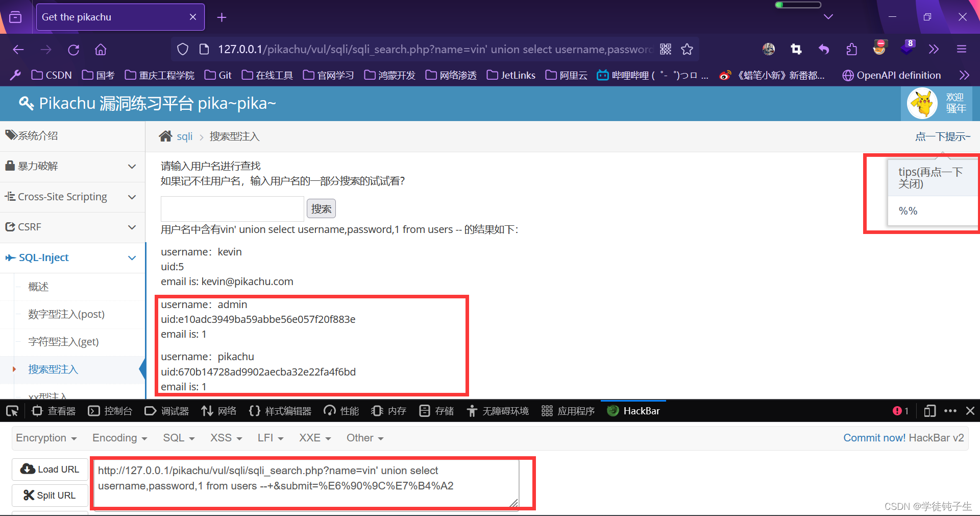
Task: Open the JetLinks bookmark folder
Action: pyautogui.click(x=511, y=75)
